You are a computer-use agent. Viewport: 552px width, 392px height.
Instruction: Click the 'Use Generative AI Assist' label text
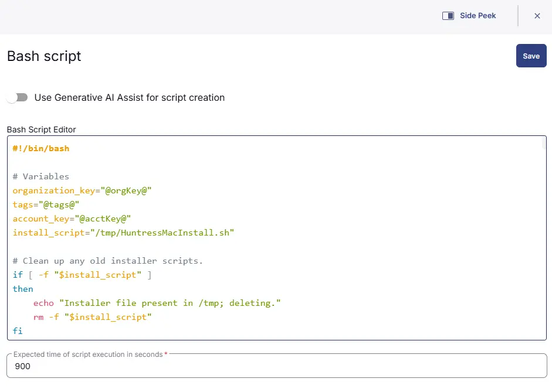coord(130,97)
